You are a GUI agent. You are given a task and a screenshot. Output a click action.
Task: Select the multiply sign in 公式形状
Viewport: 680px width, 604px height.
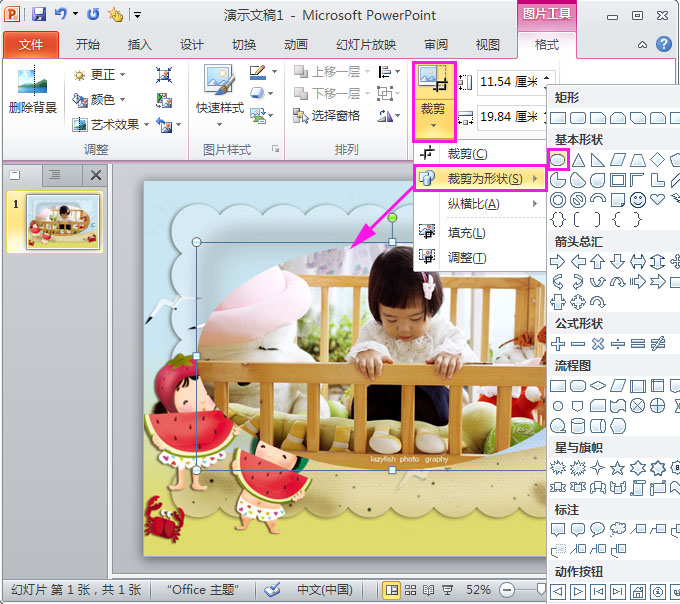[x=598, y=344]
